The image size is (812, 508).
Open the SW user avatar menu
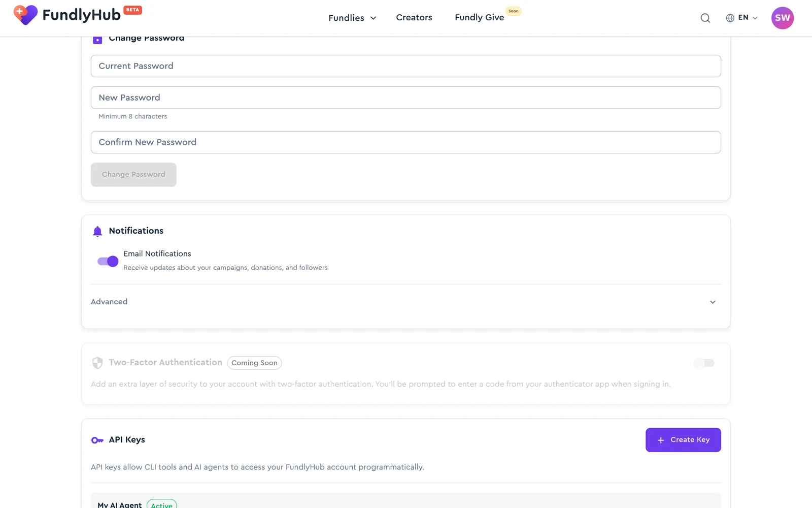click(783, 18)
